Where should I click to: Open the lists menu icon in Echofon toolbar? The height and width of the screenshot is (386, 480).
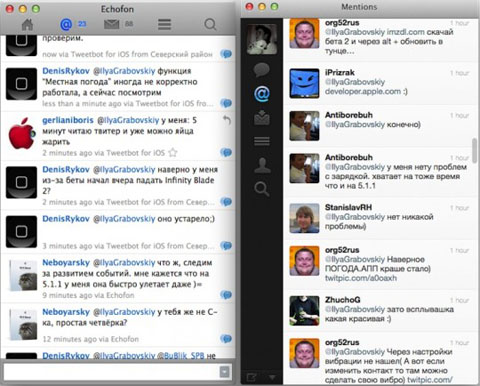(164, 24)
